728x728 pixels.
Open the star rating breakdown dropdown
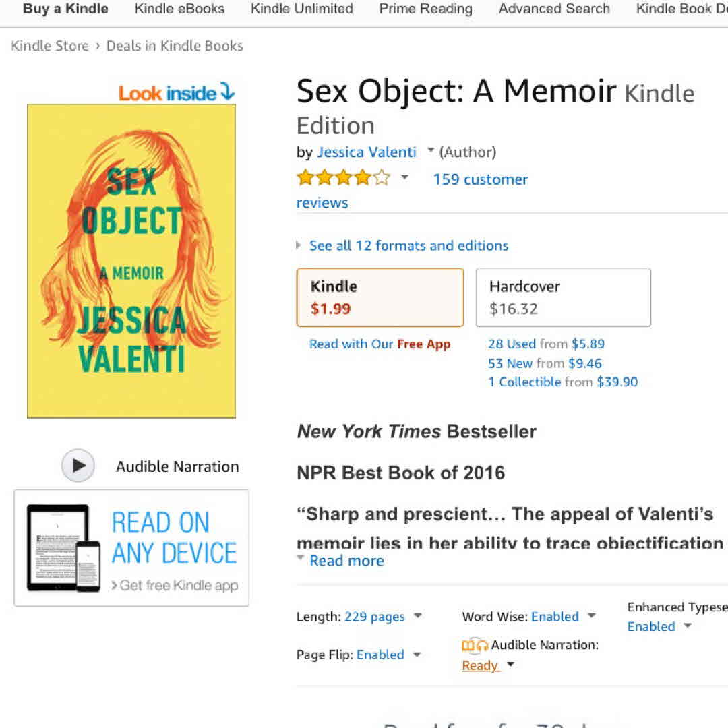pos(404,178)
